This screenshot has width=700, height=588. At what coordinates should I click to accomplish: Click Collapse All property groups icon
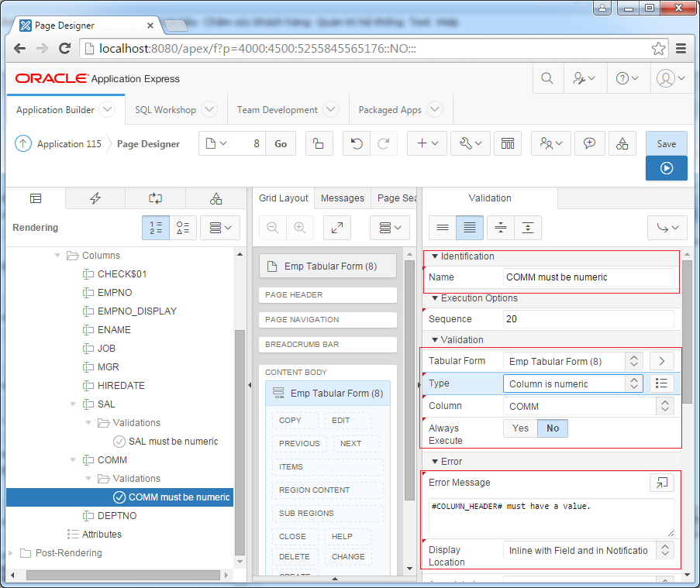click(501, 228)
